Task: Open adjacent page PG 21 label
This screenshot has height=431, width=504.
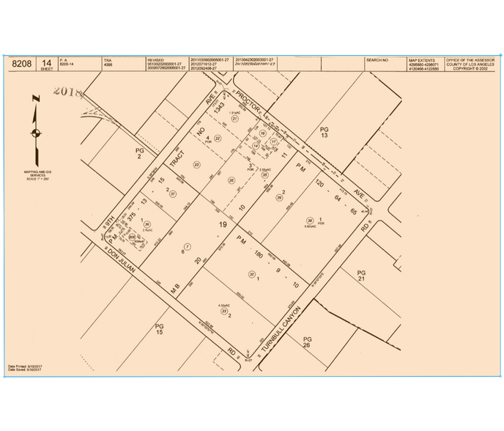Action: coord(360,276)
